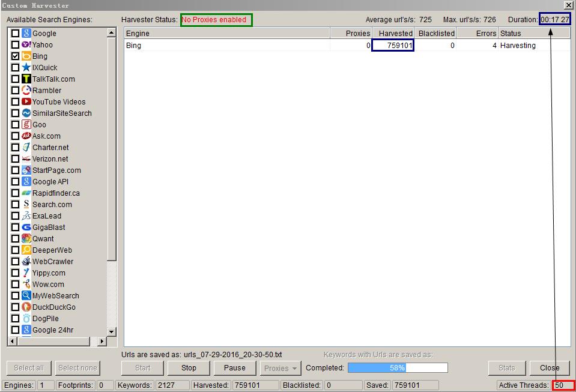Enable the Yahoo checkbox
The width and height of the screenshot is (576, 392).
pos(15,44)
